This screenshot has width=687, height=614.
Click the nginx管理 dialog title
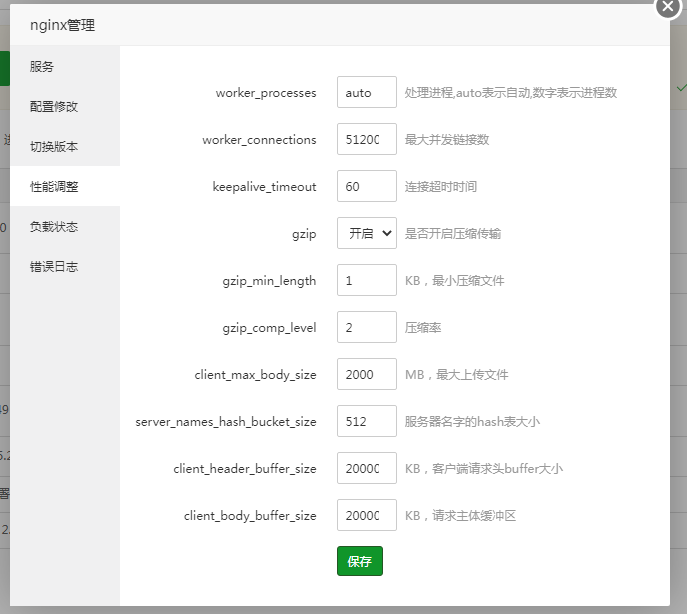tap(62, 25)
